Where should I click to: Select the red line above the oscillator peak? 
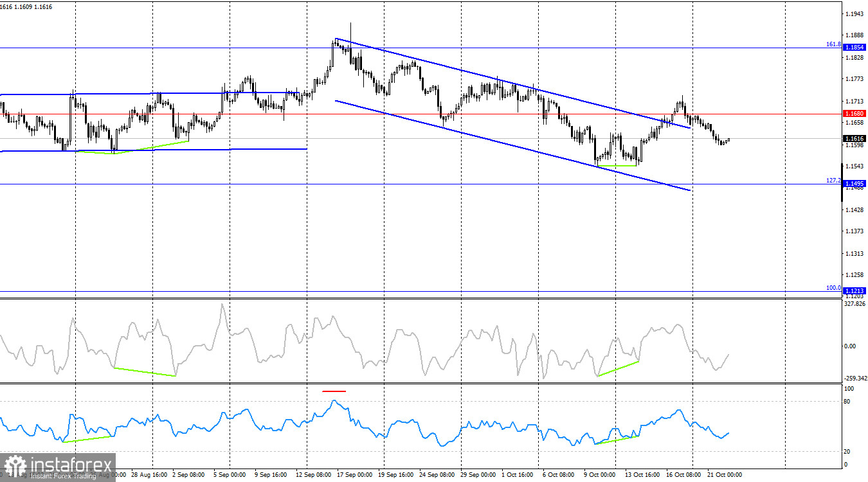pos(334,391)
